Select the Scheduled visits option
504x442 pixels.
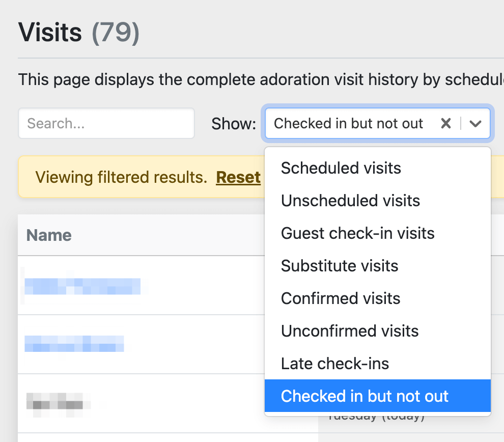[x=341, y=168]
